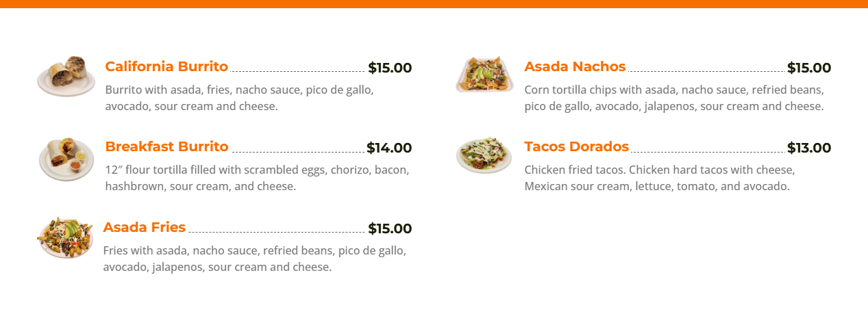Click the Asada Fries $15.00 price
The width and height of the screenshot is (868, 314).
390,229
